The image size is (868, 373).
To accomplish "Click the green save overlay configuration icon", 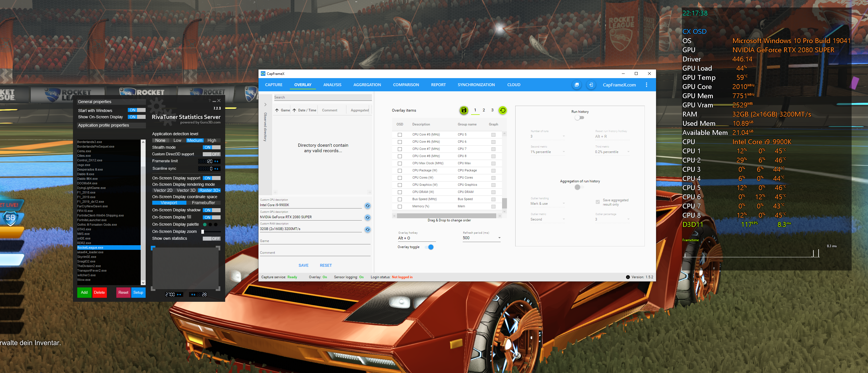I will pos(464,110).
